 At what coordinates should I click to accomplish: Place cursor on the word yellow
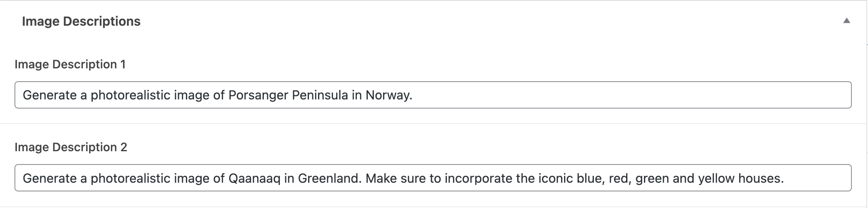coord(715,178)
